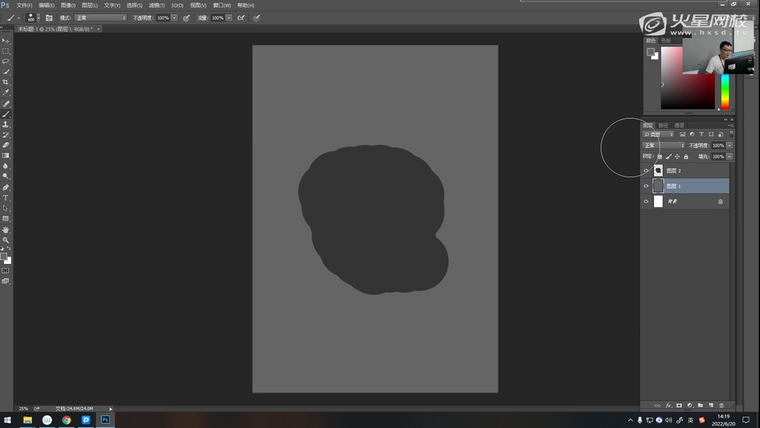Select the Hand tool
Image resolution: width=760 pixels, height=428 pixels.
(x=5, y=229)
